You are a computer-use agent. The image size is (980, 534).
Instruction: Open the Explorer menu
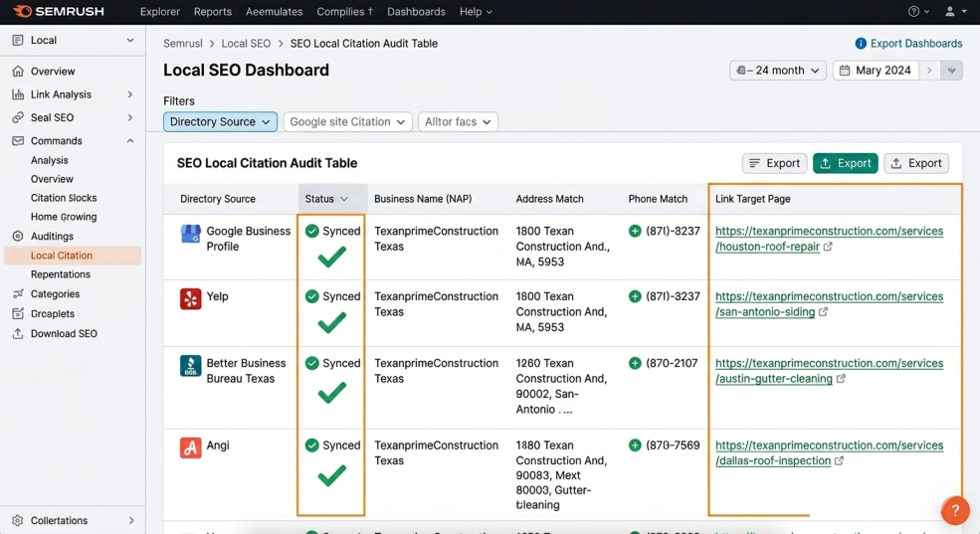160,11
